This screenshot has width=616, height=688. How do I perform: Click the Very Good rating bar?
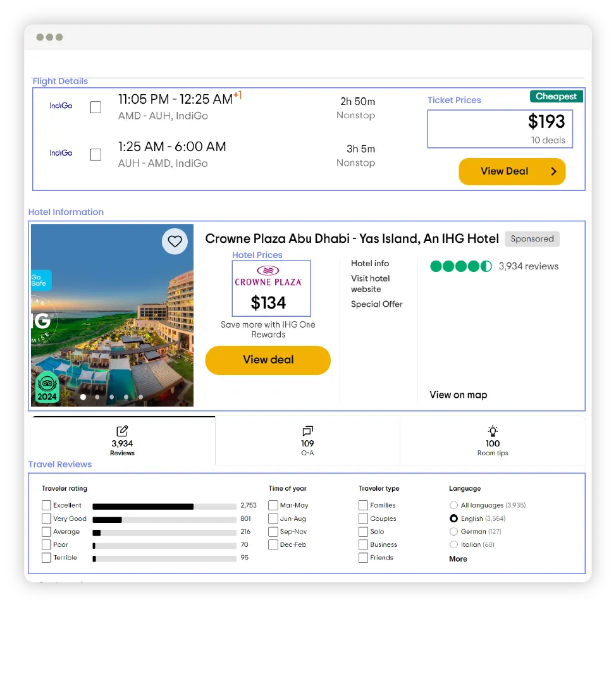[164, 520]
